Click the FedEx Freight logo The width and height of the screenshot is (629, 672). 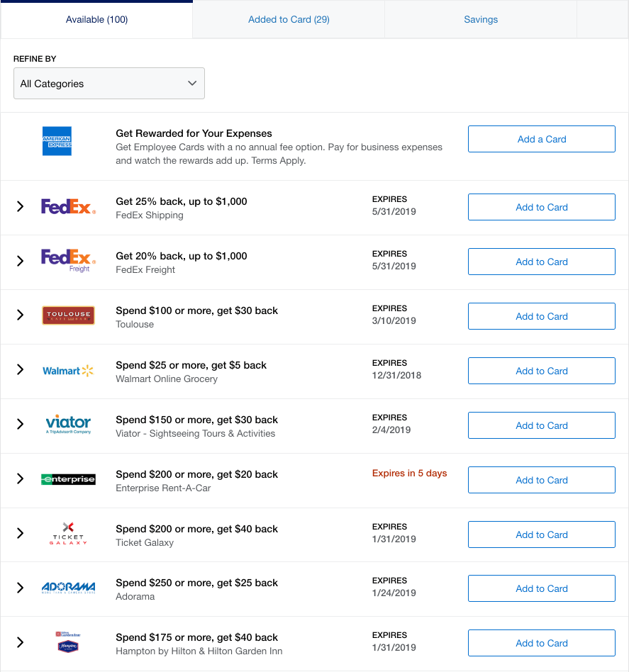pyautogui.click(x=68, y=261)
